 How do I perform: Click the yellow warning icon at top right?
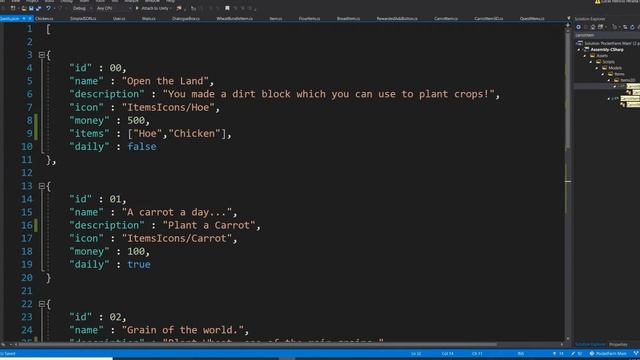(598, 2)
